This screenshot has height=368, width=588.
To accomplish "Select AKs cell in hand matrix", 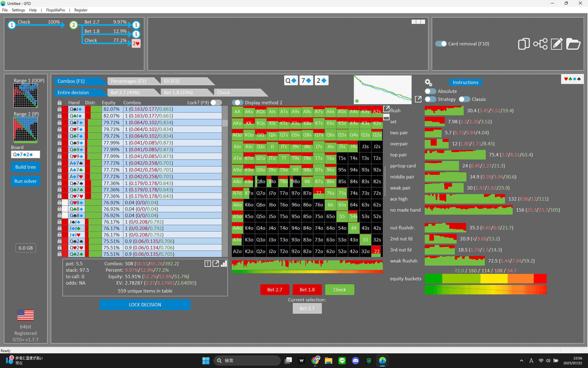I will point(249,112).
